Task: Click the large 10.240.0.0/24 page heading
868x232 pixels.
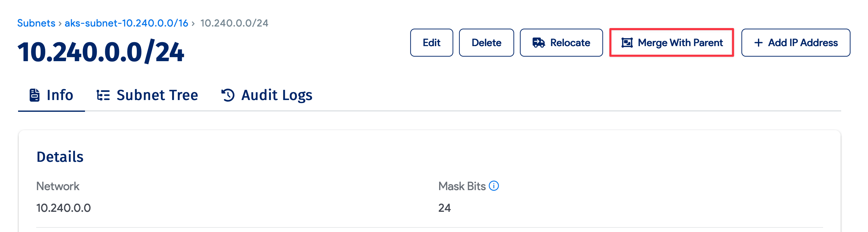Action: coord(101,52)
